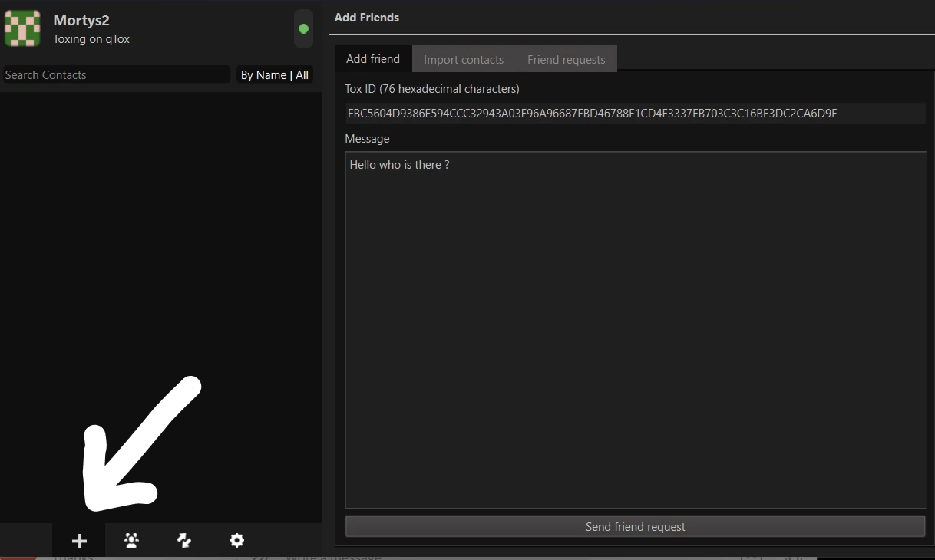Switch to the Add friend tab
Viewport: 935px width, 560px height.
pyautogui.click(x=373, y=59)
